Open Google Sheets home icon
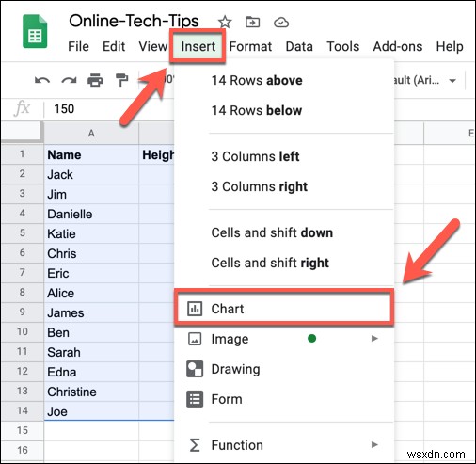 [x=35, y=31]
